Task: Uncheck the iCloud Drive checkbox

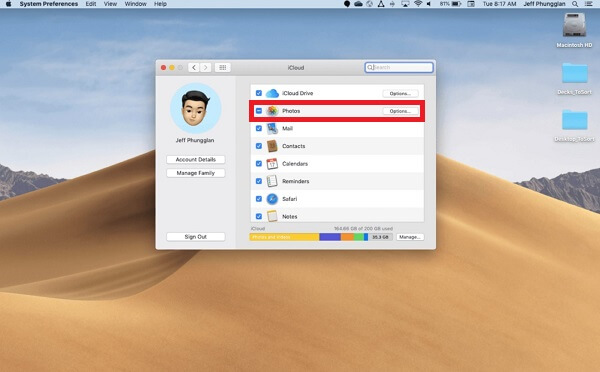Action: 259,93
